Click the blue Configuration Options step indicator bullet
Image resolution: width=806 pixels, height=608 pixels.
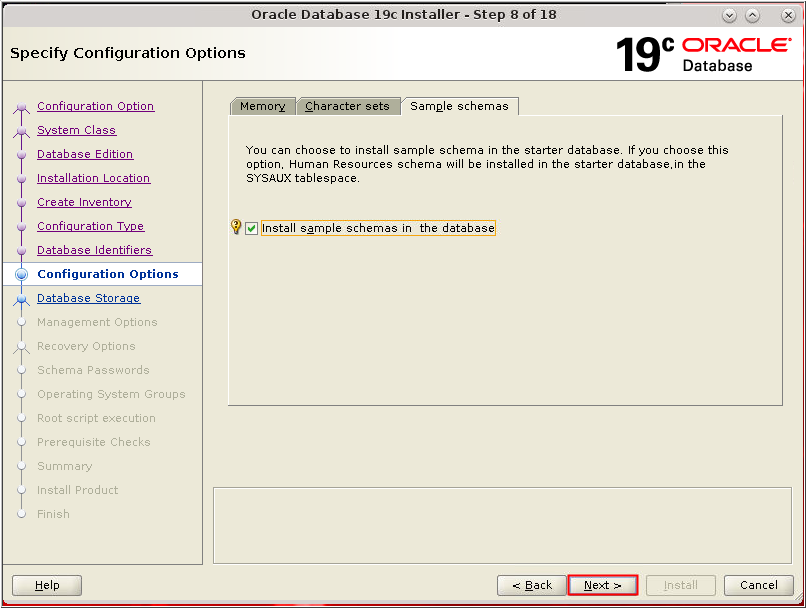point(20,274)
